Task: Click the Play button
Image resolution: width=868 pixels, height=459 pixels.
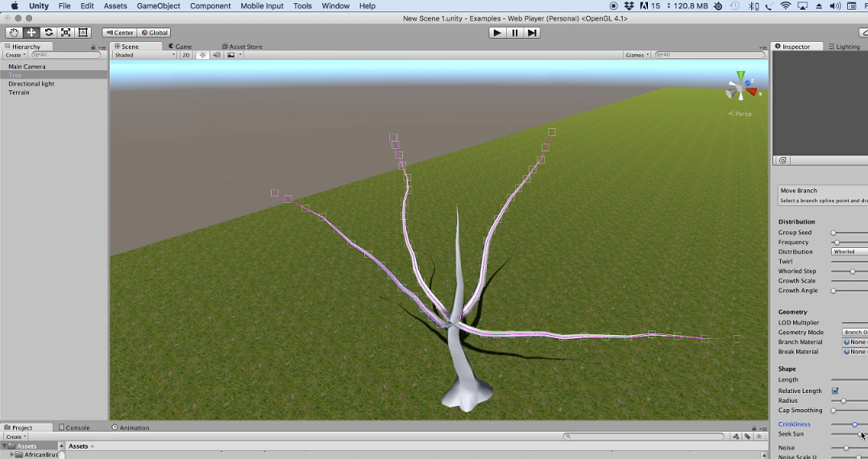Action: 497,33
